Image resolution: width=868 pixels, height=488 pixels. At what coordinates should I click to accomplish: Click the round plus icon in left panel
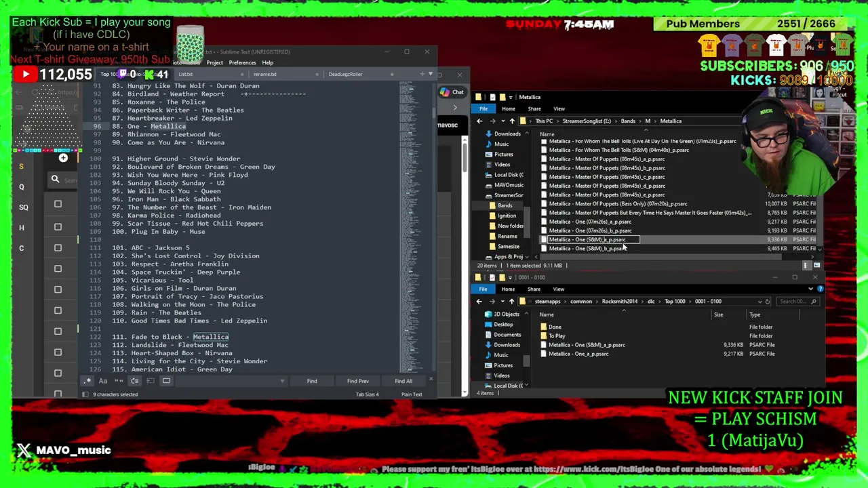[x=63, y=158]
